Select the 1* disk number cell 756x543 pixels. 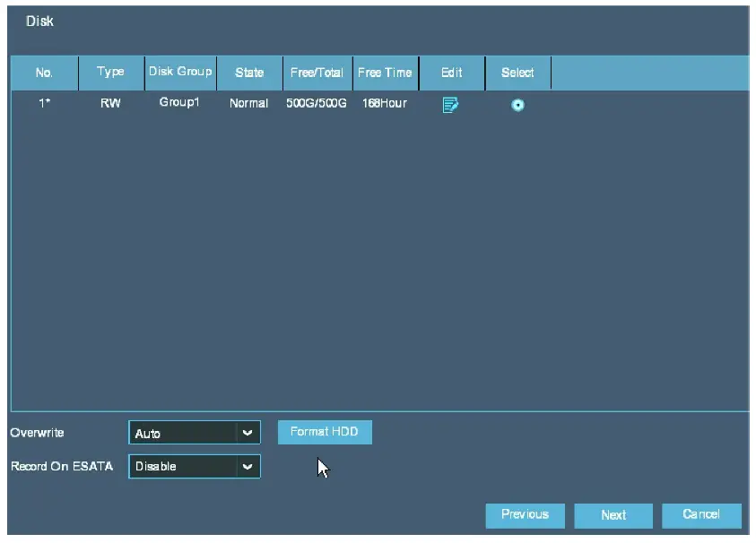coord(44,103)
